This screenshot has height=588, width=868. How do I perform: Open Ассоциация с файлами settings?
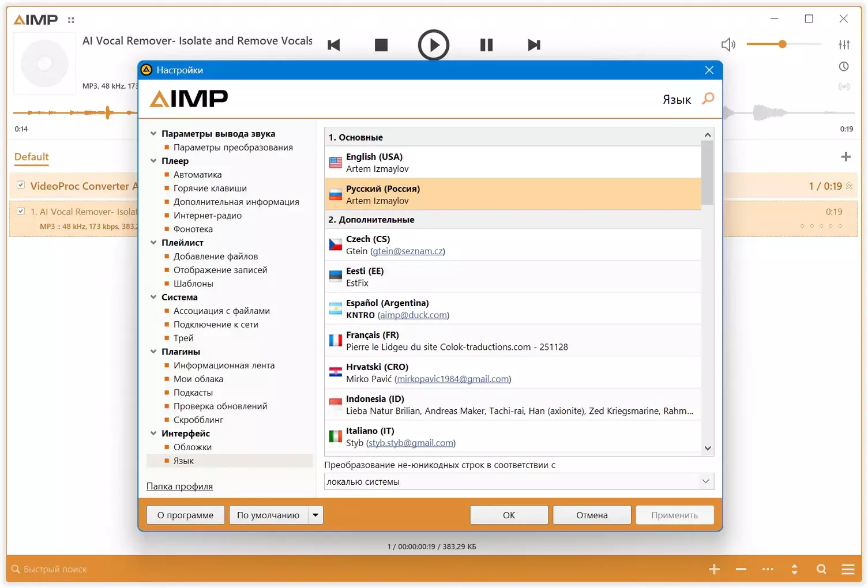221,311
